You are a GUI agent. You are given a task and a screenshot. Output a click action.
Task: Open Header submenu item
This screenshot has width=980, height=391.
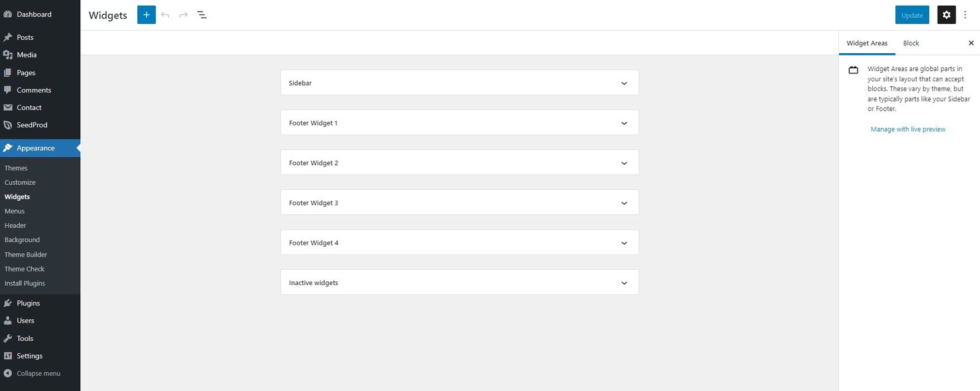coord(15,226)
